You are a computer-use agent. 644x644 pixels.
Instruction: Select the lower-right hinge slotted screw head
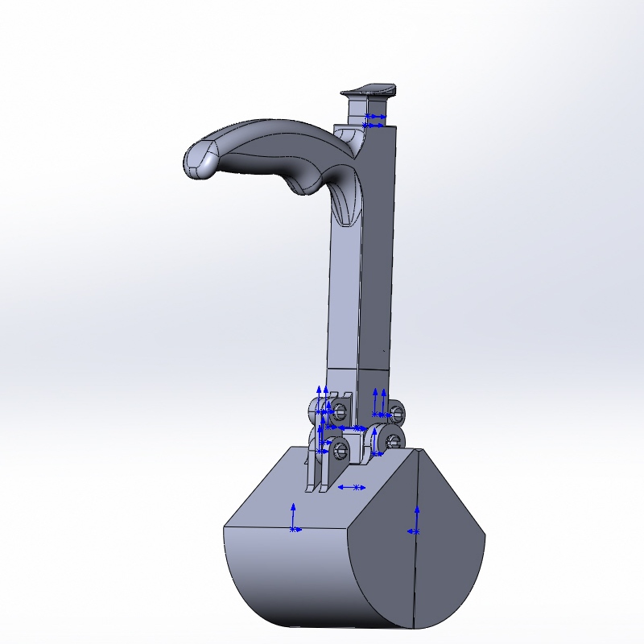tap(394, 441)
